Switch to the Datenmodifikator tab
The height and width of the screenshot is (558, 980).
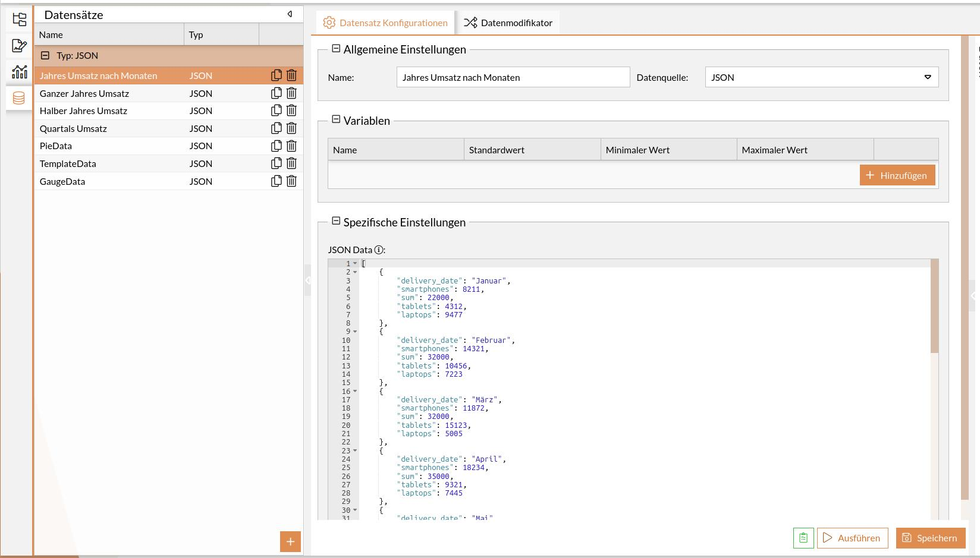pyautogui.click(x=508, y=23)
